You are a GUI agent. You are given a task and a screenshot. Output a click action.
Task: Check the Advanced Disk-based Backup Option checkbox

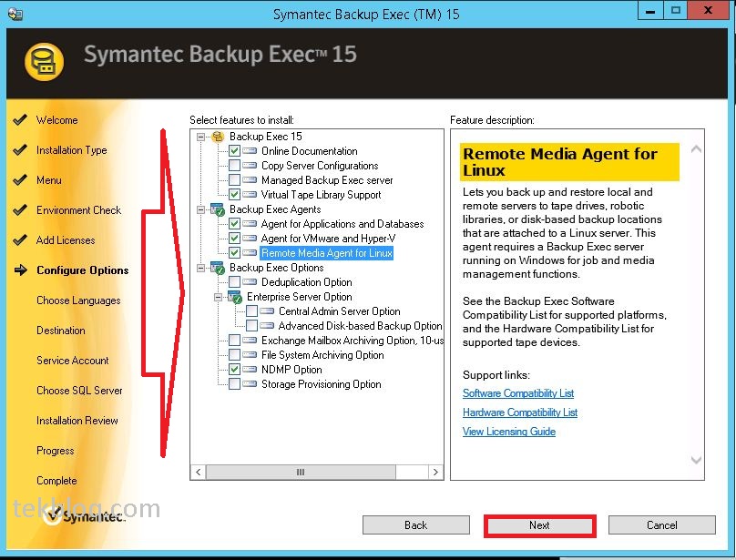251,326
